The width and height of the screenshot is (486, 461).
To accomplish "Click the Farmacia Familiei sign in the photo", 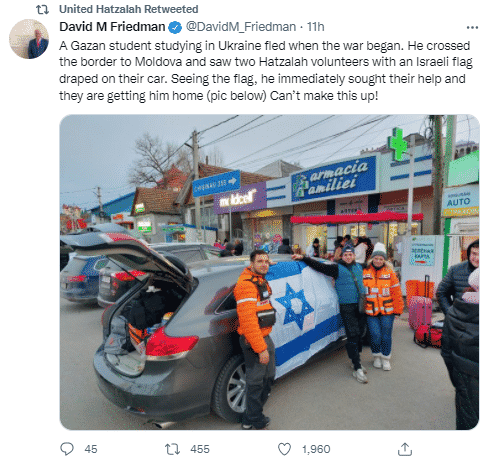I will tap(334, 179).
